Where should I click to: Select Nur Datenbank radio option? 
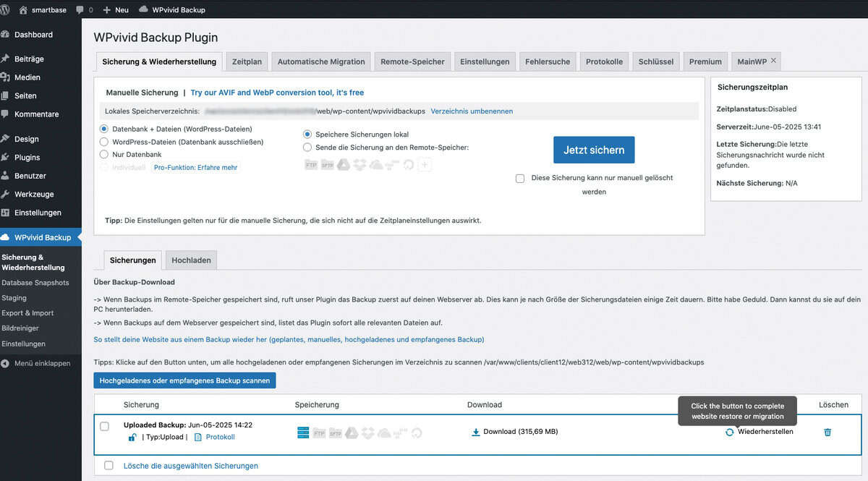pyautogui.click(x=104, y=154)
